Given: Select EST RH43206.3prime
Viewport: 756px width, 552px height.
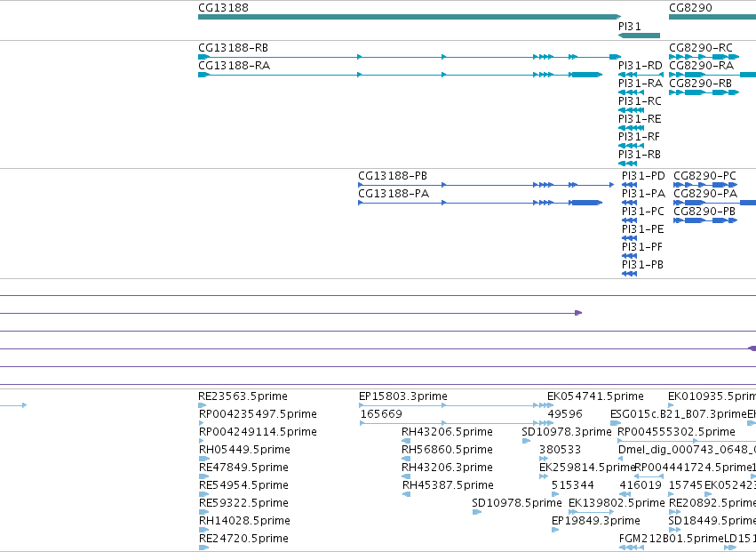Looking at the screenshot, I should pos(447,468).
